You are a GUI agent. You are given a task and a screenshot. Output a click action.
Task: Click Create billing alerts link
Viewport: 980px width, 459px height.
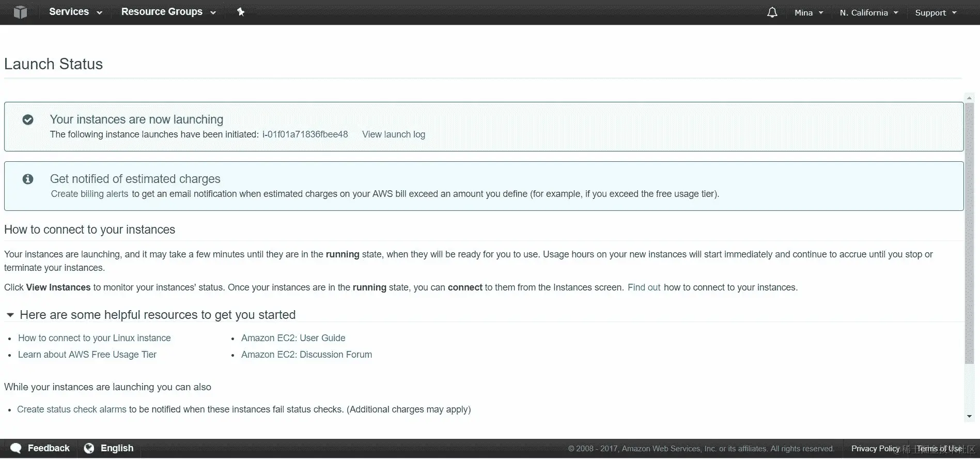click(x=89, y=194)
